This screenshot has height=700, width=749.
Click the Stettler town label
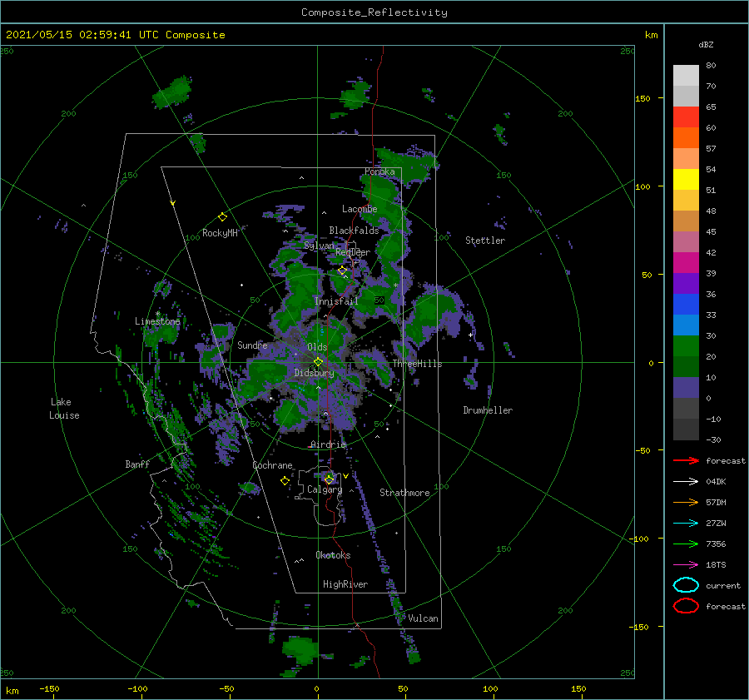[x=485, y=241]
